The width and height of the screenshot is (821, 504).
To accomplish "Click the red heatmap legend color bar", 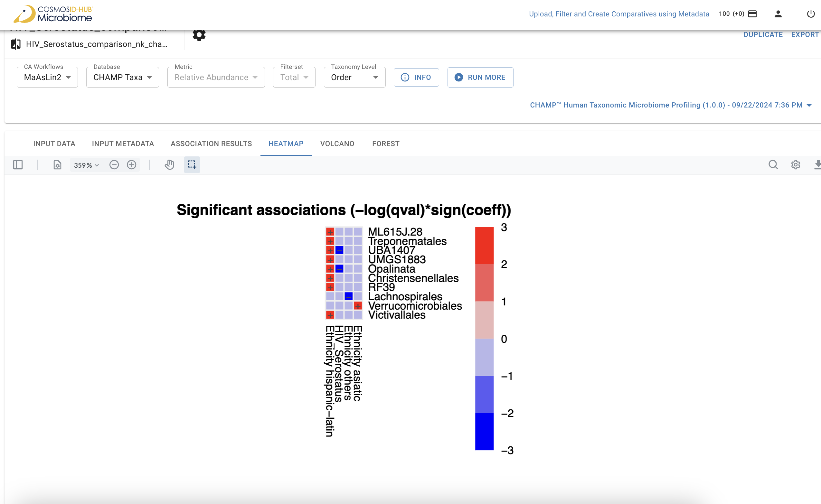I will click(484, 246).
